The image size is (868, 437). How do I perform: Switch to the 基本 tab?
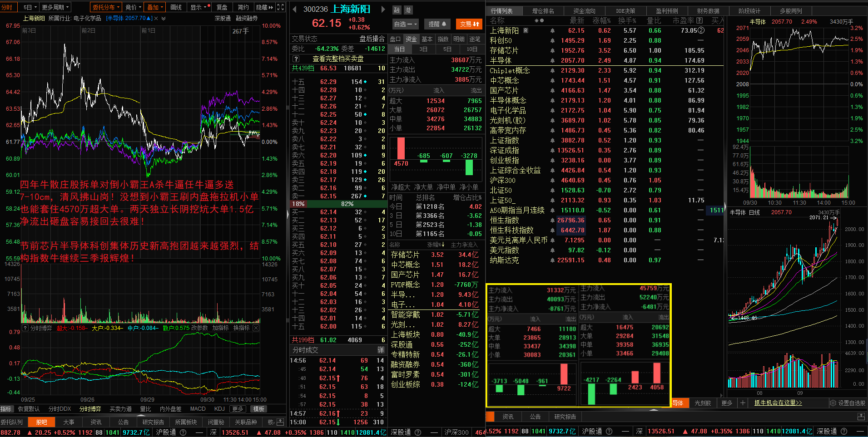(427, 39)
